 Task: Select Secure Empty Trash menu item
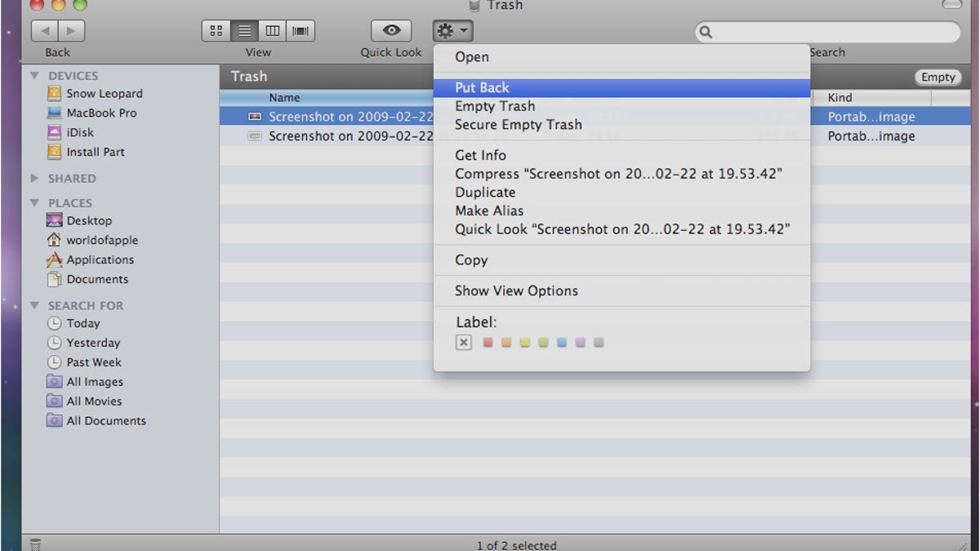pyautogui.click(x=518, y=125)
